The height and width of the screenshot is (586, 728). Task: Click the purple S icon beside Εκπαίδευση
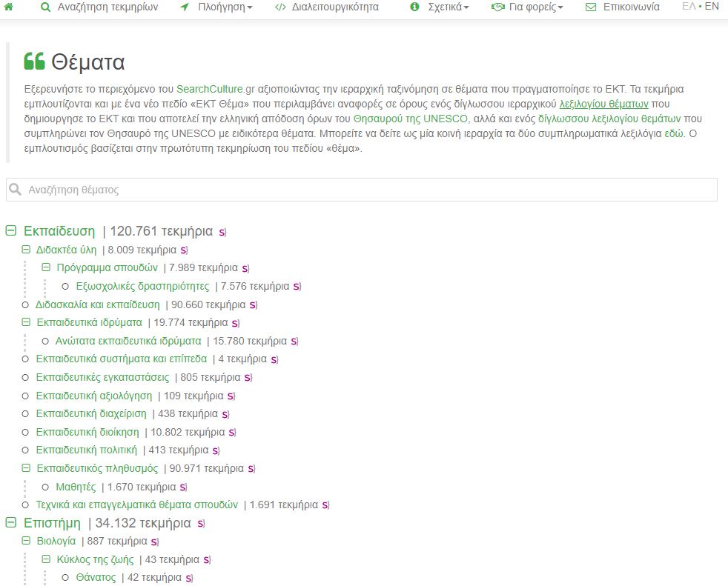click(x=222, y=232)
